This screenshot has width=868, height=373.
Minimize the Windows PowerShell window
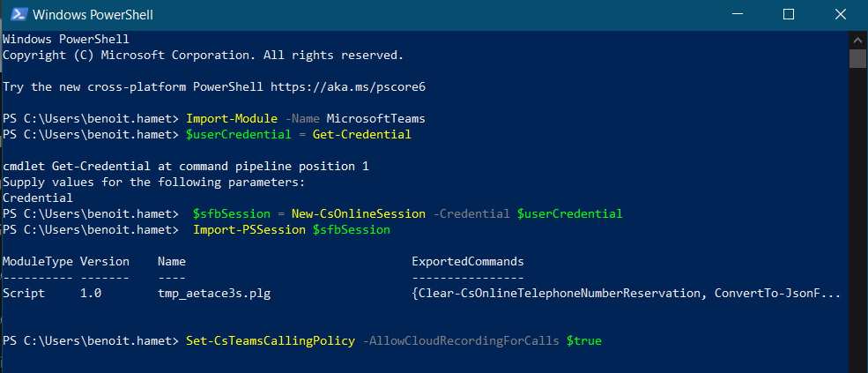[747, 14]
